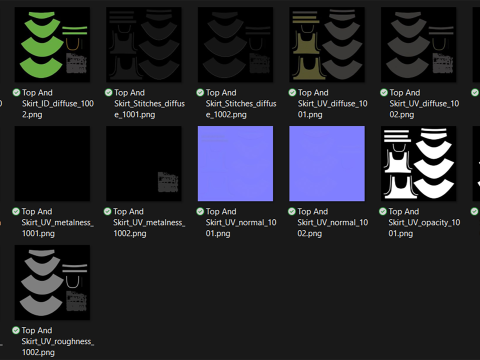Click the Skirt_UV_normal_1002.png purple thumbnail
The height and width of the screenshot is (360, 480).
pyautogui.click(x=327, y=164)
